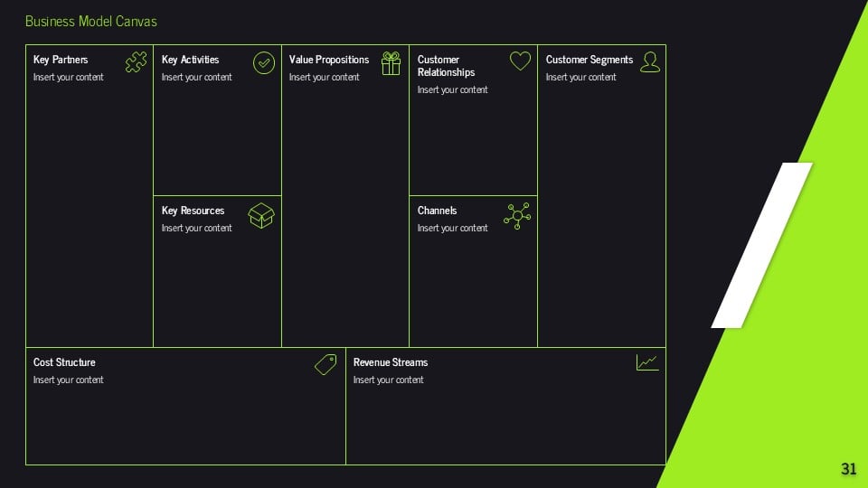Click the Channels heading text
The width and height of the screenshot is (868, 488).
click(x=437, y=211)
